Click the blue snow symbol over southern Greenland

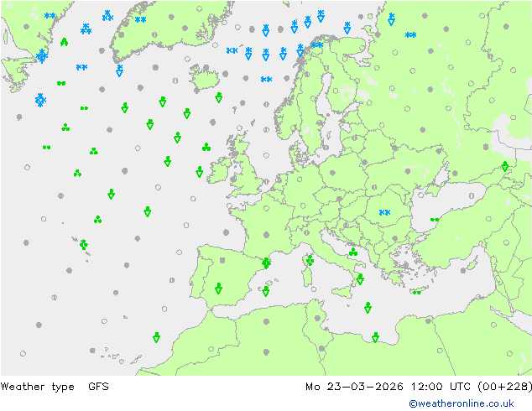tap(140, 19)
